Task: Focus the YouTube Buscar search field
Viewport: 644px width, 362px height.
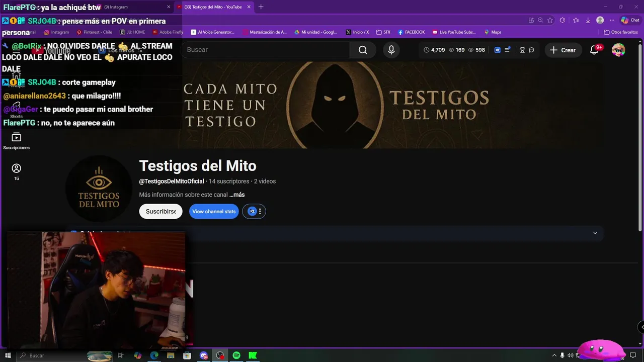Action: click(265, 50)
